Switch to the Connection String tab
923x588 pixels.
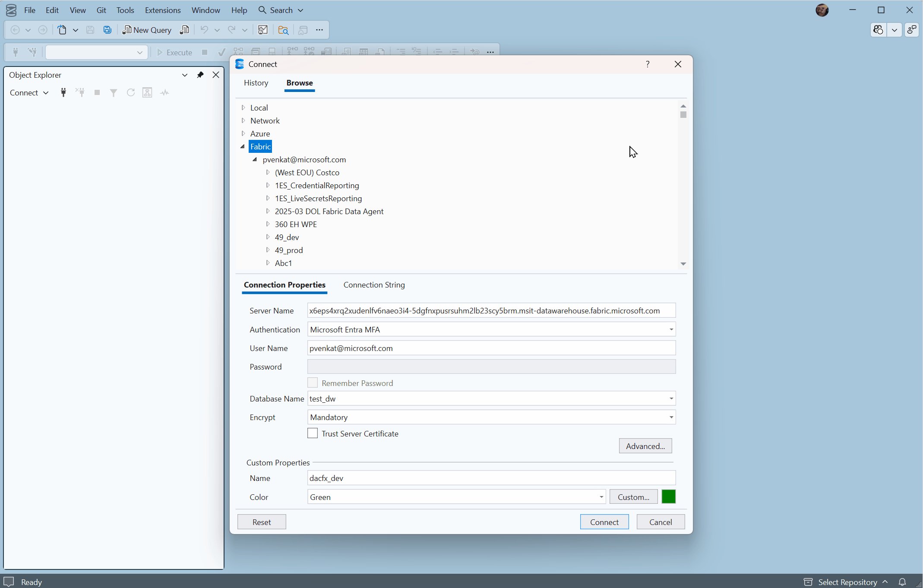(374, 285)
